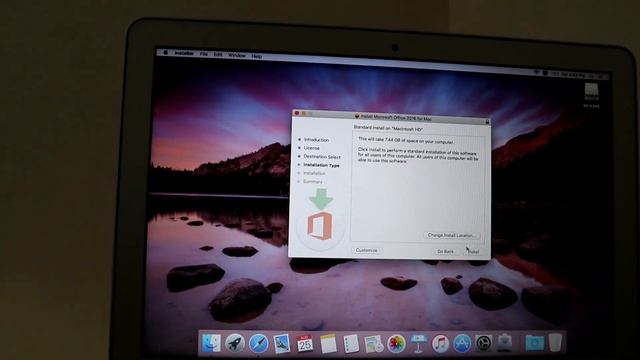Select the License step in sidebar
Screen dimensions: 640x360
[x=311, y=148]
